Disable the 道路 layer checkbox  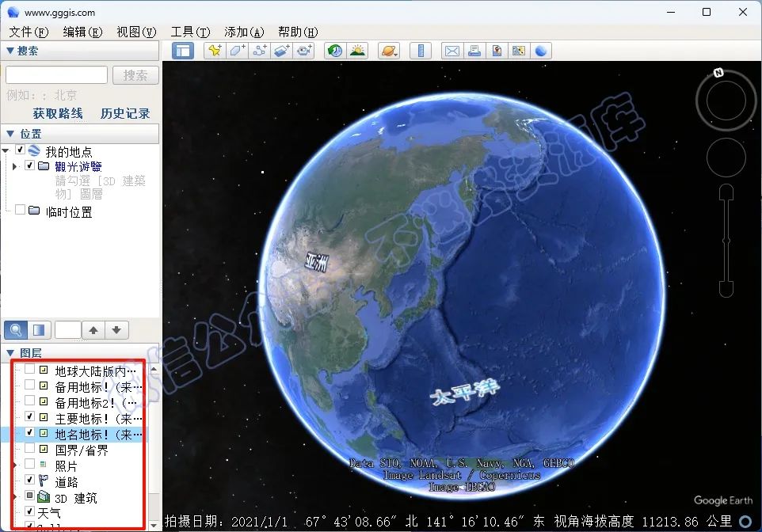click(x=29, y=480)
